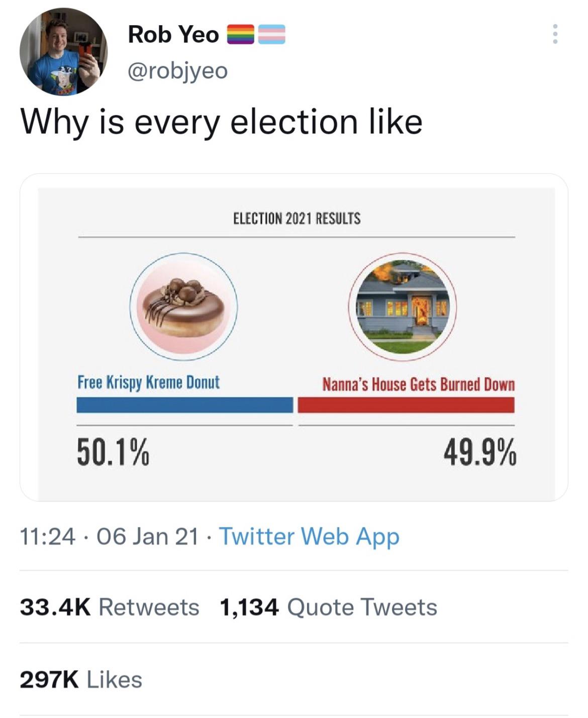Click the Nanna's House Gets Burned Down label
Screen dimensions: 588x718
point(418,384)
